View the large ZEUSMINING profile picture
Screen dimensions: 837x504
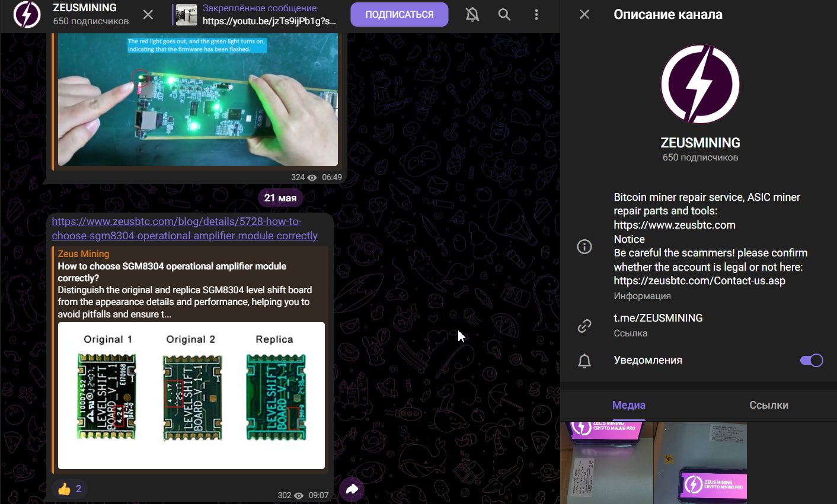click(x=700, y=84)
